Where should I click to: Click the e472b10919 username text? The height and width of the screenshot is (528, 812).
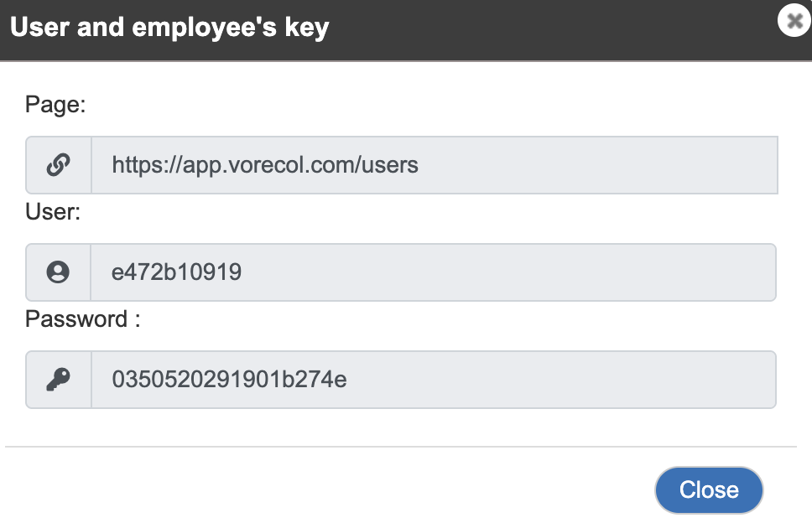(x=176, y=272)
